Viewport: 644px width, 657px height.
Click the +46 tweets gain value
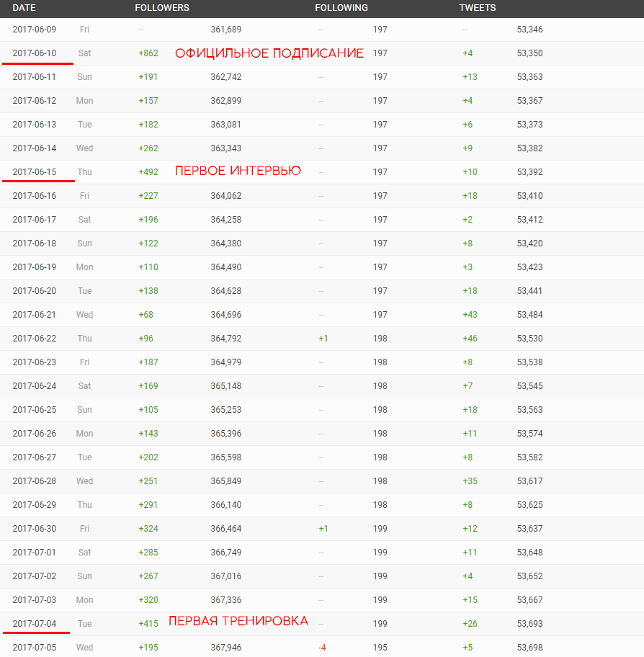coord(470,339)
